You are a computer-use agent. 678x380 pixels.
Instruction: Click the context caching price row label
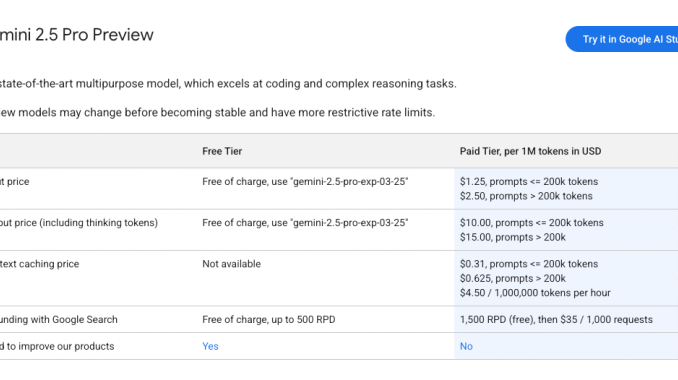point(39,264)
